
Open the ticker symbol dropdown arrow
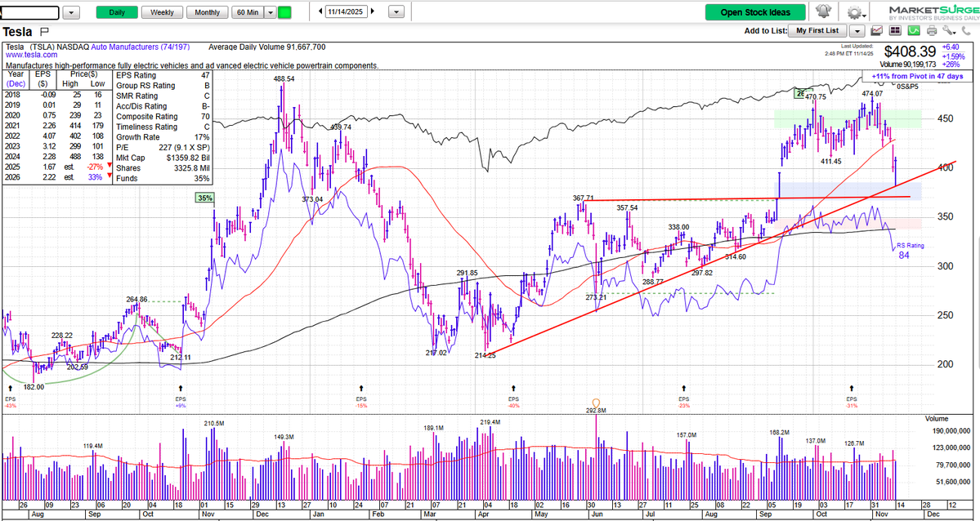[x=70, y=11]
